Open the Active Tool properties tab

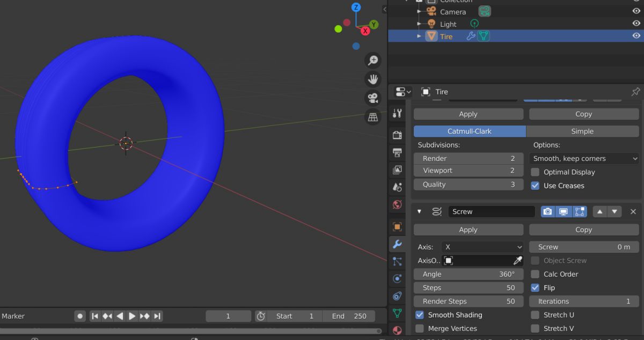click(397, 113)
